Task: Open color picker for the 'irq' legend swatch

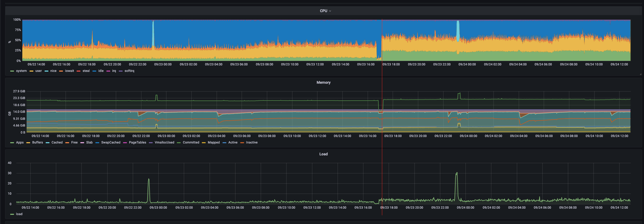Action: click(x=108, y=71)
